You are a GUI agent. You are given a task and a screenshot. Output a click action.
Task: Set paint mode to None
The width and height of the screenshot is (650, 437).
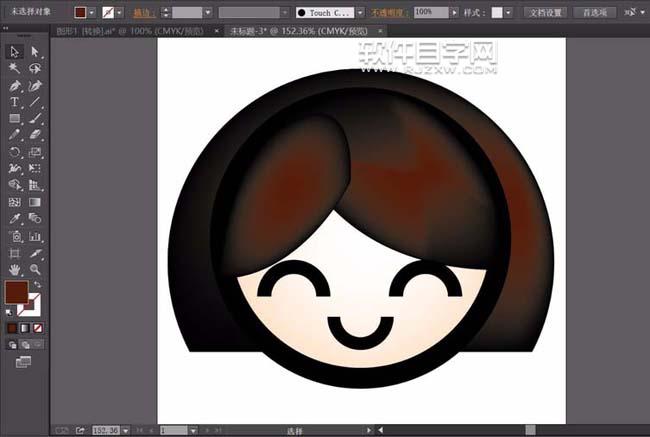point(38,327)
